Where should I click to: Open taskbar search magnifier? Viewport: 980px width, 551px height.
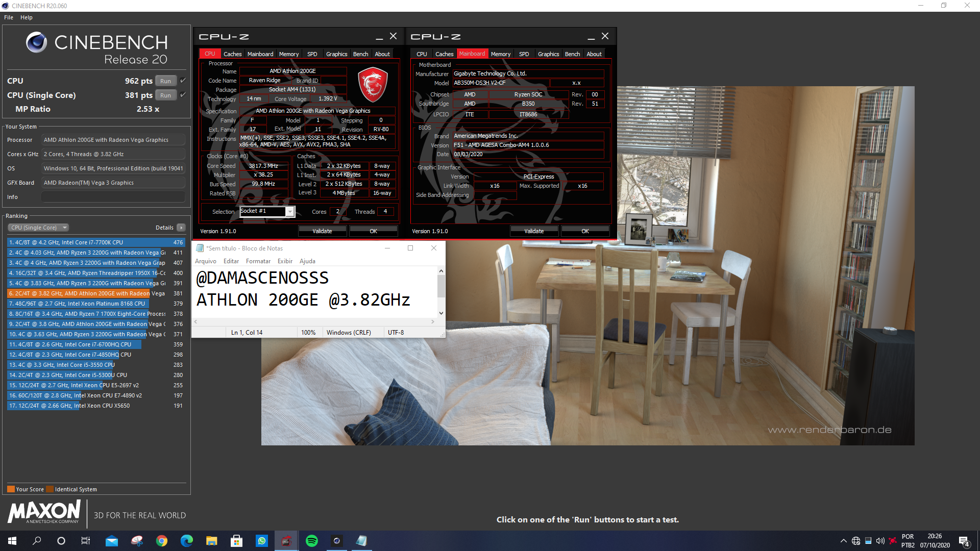click(x=37, y=541)
